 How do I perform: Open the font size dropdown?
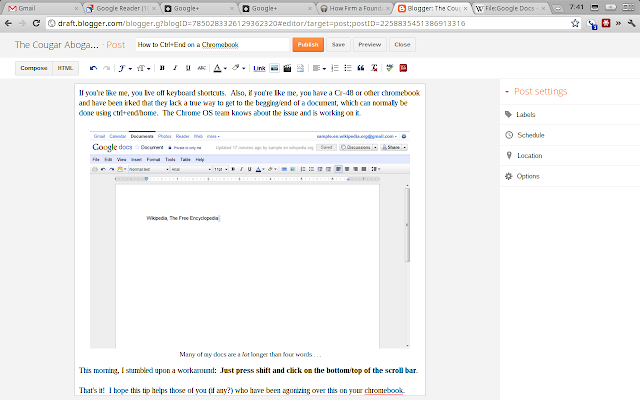tap(143, 68)
